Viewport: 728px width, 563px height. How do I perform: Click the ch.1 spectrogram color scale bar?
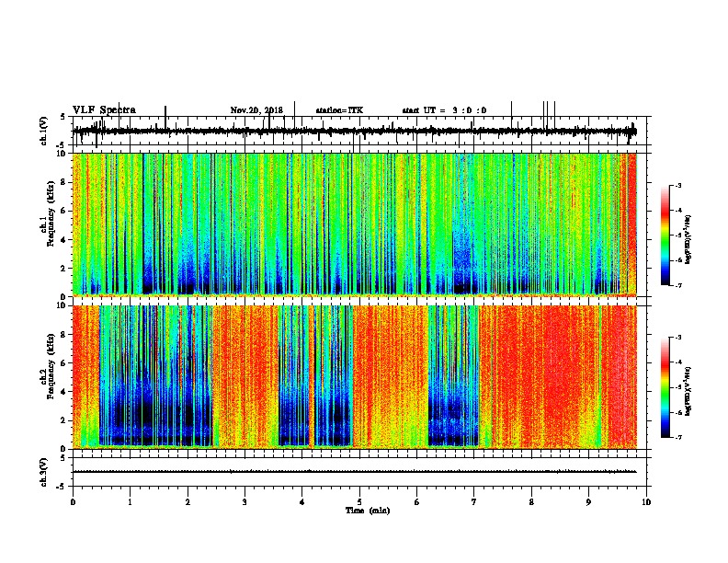pos(665,236)
